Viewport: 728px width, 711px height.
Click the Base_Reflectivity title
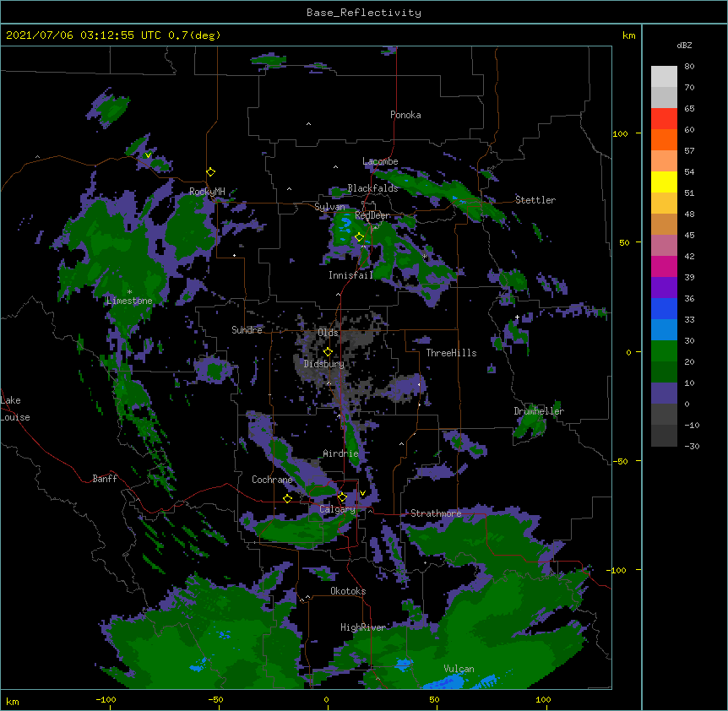click(x=364, y=13)
